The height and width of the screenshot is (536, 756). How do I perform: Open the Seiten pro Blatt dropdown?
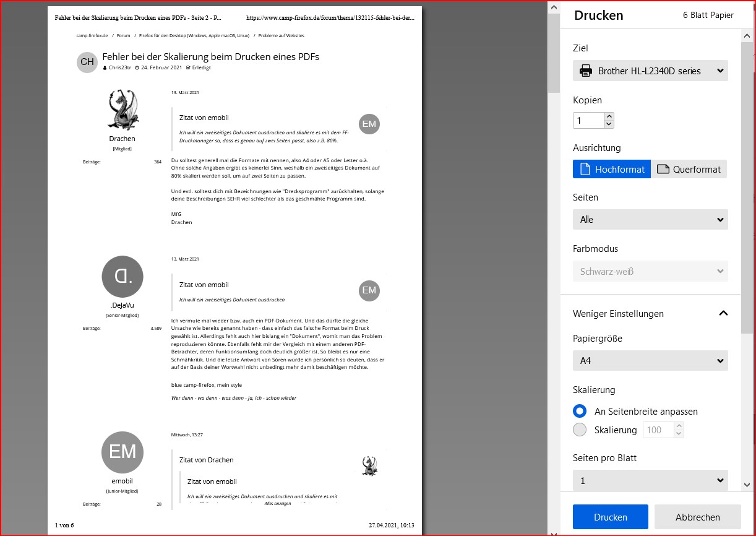pyautogui.click(x=650, y=480)
